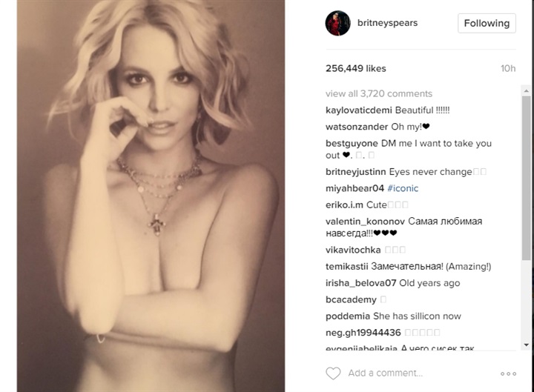Click the 10h post timestamp
The image size is (534, 392).
pos(508,68)
